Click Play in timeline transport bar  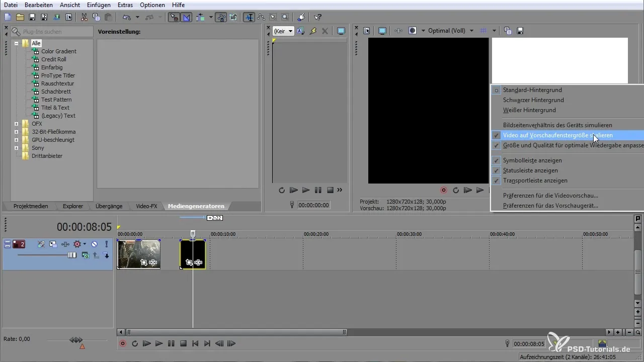point(159,344)
